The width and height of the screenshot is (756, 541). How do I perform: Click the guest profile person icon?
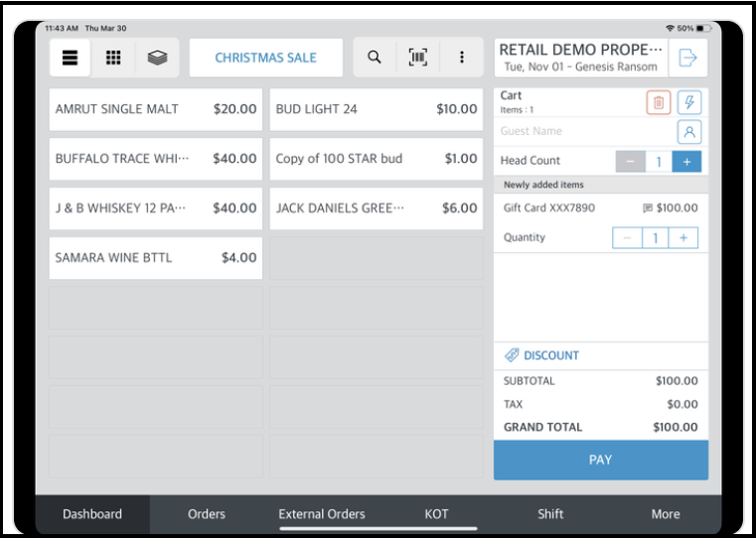tap(689, 132)
